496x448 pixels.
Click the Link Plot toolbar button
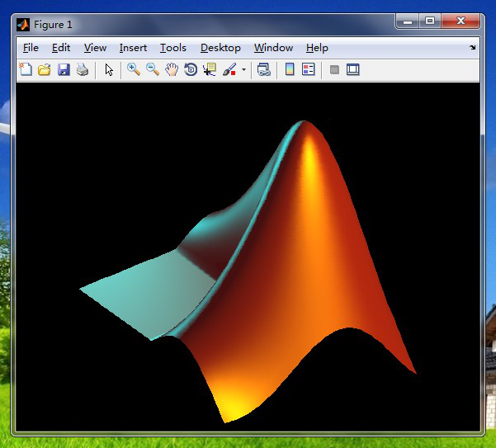click(x=264, y=70)
